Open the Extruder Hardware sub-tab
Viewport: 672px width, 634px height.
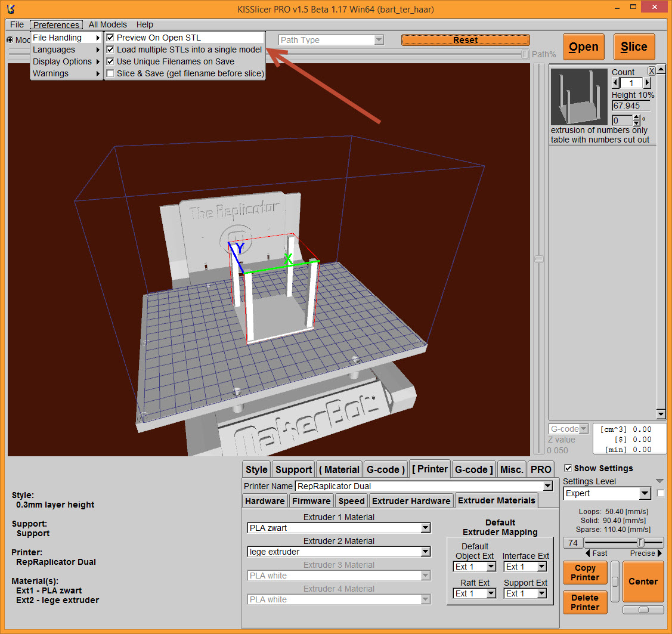click(411, 500)
